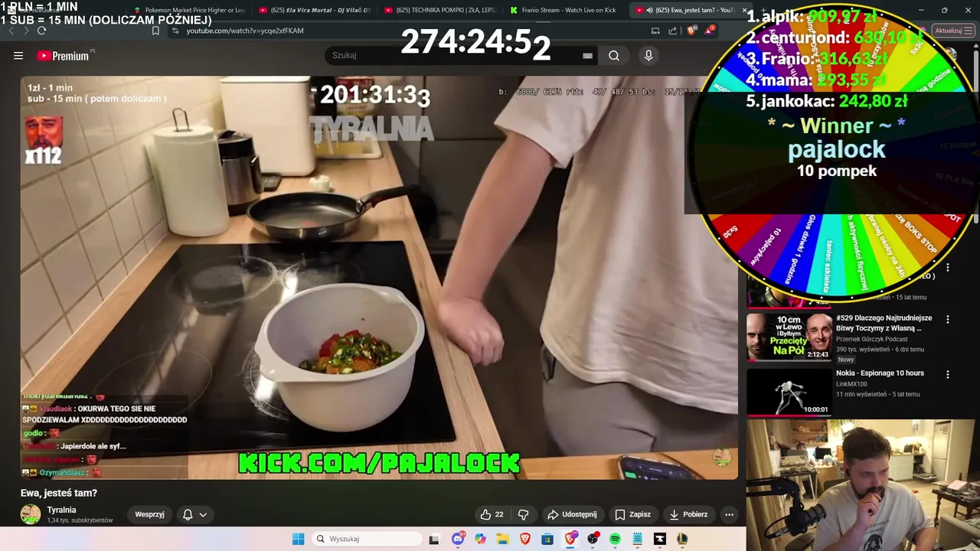This screenshot has width=980, height=551.
Task: Toggle notification bell for Tyralnia
Action: point(188,514)
